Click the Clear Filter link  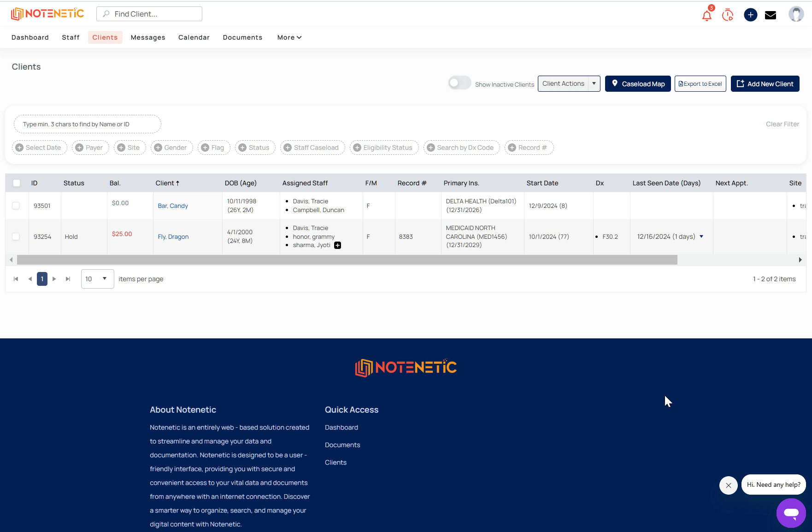point(783,124)
